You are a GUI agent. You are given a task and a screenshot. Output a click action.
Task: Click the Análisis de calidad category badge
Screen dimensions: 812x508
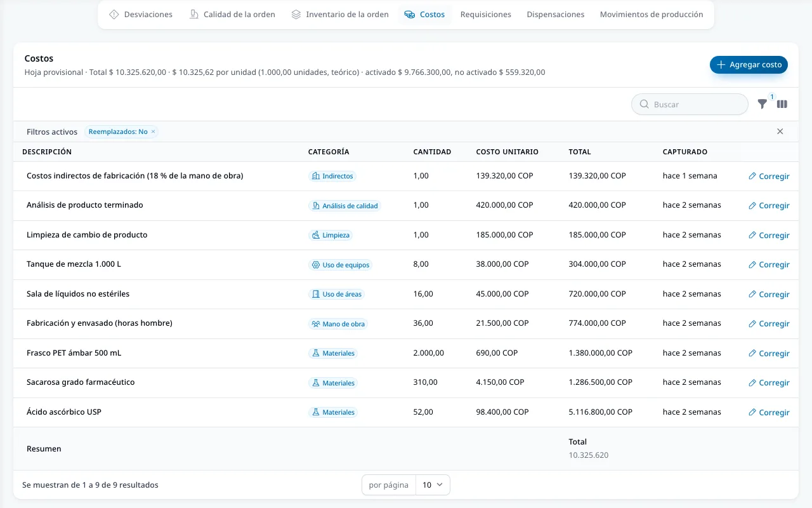[344, 206]
